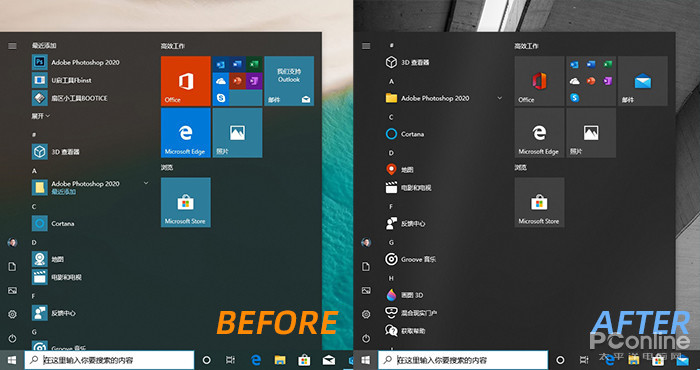700x370 pixels.
Task: Focus the search box on the AFTER taskbar
Action: pyautogui.click(x=463, y=360)
